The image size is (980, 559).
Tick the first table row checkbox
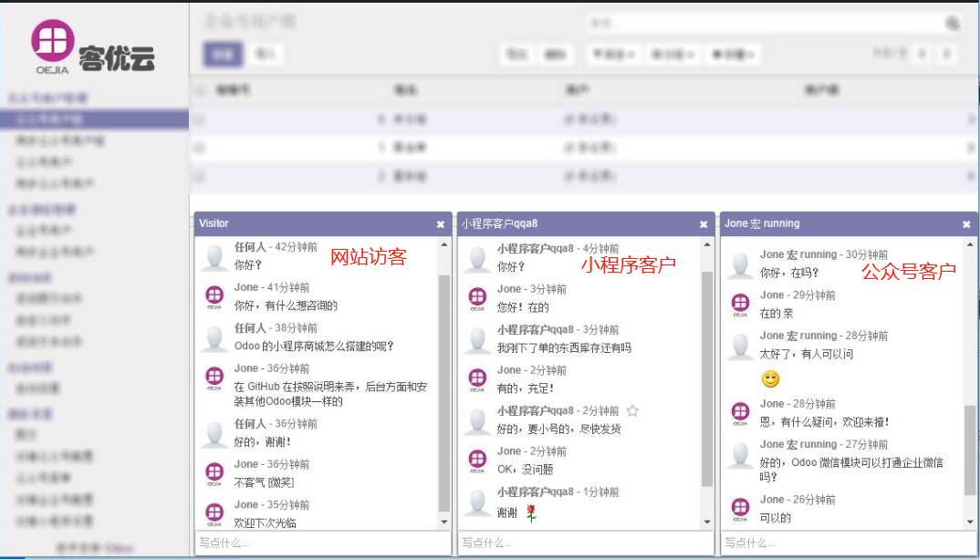point(199,119)
